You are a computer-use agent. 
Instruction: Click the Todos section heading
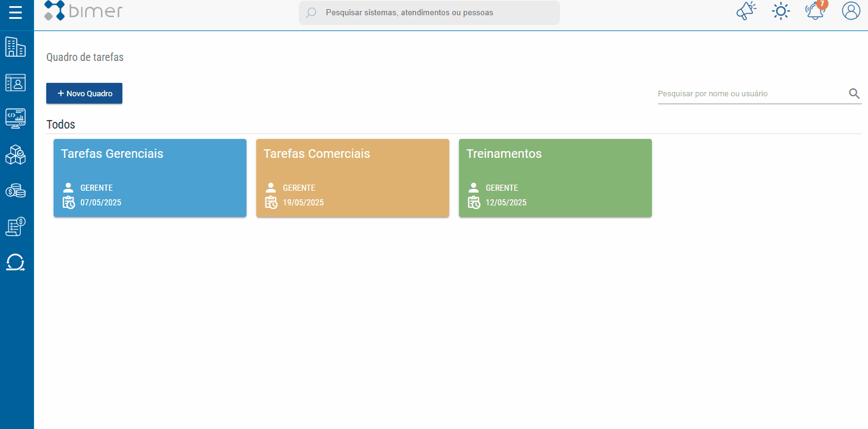pyautogui.click(x=61, y=124)
